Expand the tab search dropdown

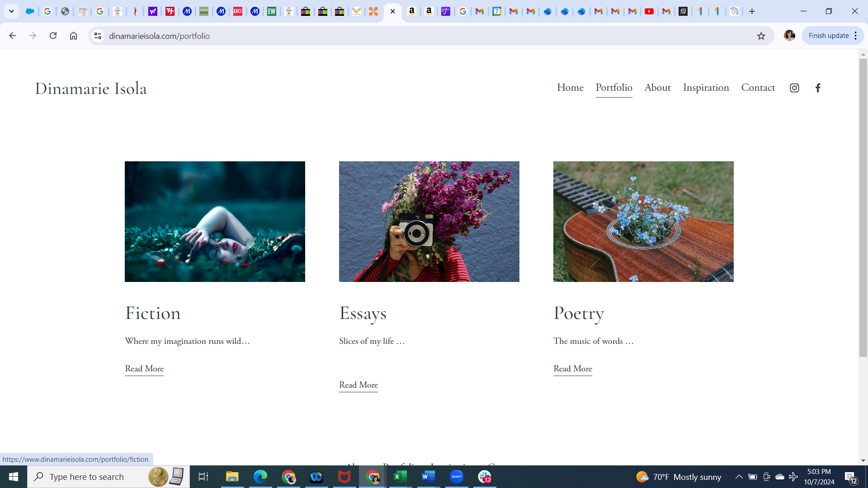(x=11, y=11)
